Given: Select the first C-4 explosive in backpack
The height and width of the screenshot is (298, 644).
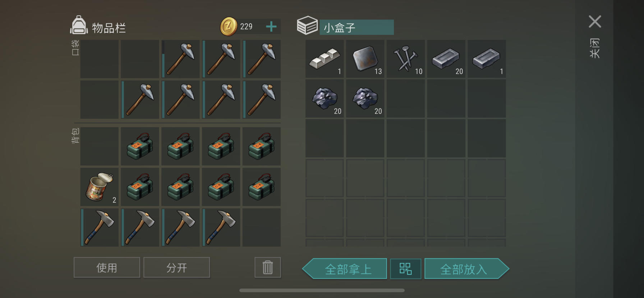Looking at the screenshot, I should click(x=140, y=146).
